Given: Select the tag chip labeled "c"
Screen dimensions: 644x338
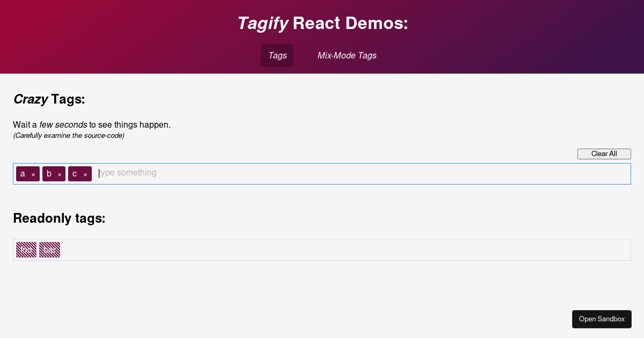Looking at the screenshot, I should (x=75, y=174).
